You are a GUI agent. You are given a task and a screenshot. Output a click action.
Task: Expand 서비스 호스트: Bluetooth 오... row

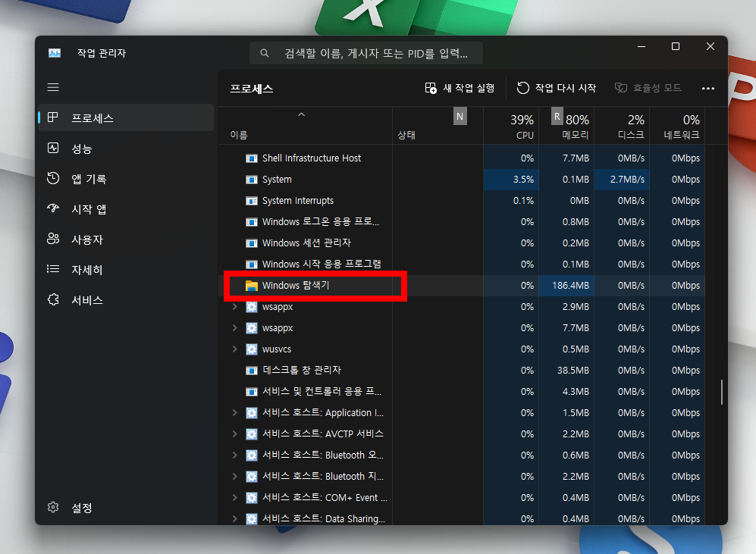[x=235, y=455]
